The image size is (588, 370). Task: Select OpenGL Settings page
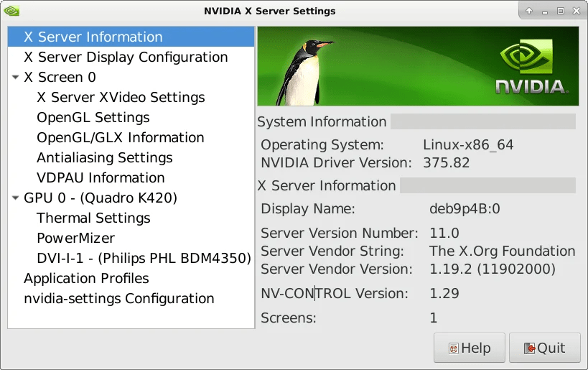tap(93, 118)
